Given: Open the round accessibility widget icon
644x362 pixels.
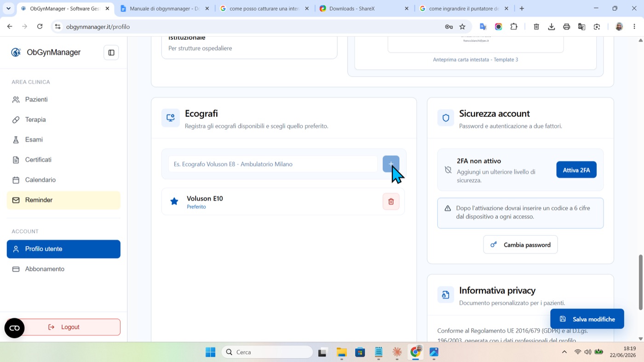Looking at the screenshot, I should 14,328.
